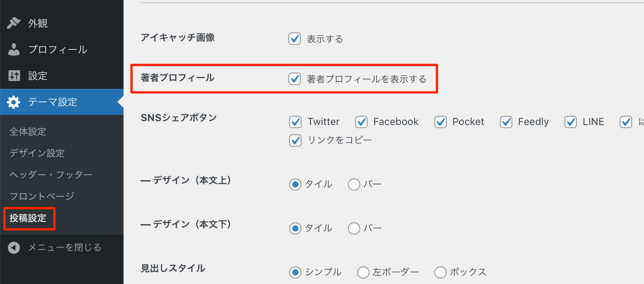Toggle the Pocket share checkbox
Viewport: 644px width, 284px height.
point(441,122)
